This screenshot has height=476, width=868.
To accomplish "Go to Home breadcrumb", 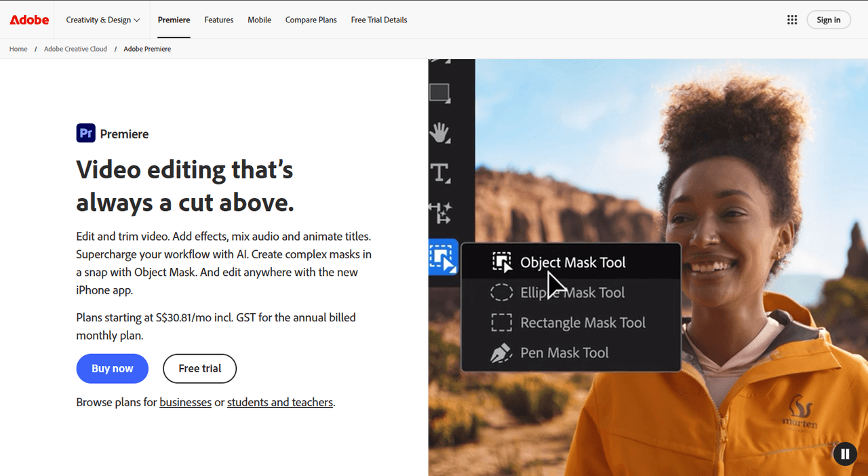I will tap(18, 49).
